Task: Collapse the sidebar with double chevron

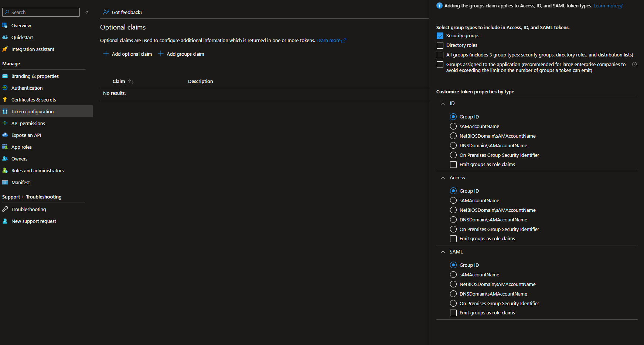Action: click(x=87, y=12)
